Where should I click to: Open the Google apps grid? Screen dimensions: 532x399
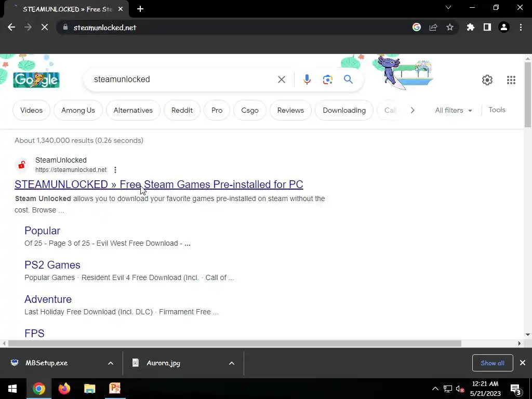point(511,80)
